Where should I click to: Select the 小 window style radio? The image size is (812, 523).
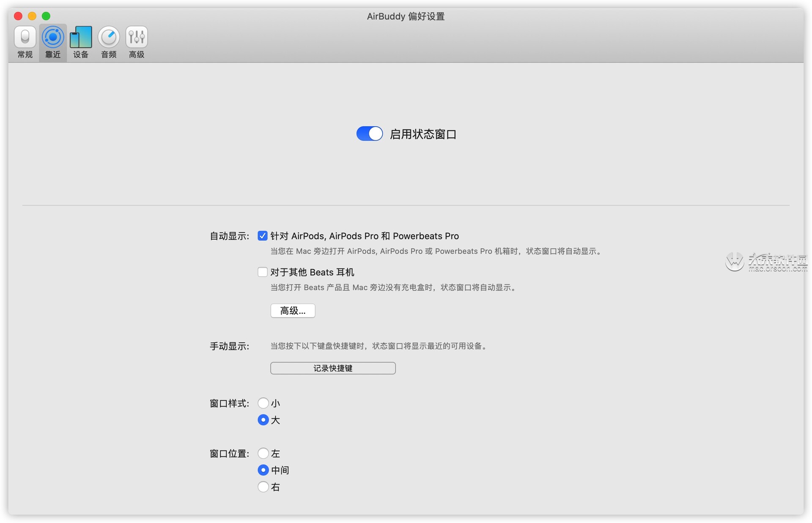click(x=263, y=403)
